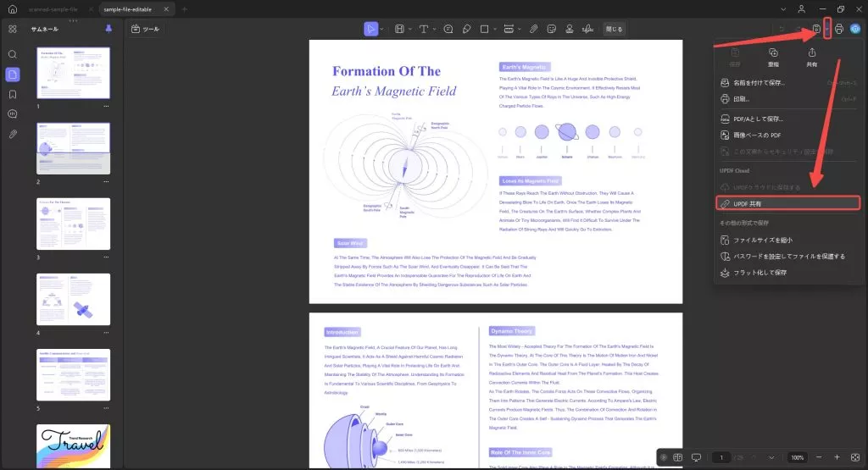The image size is (868, 470).
Task: Select the Text (T) tool
Action: click(x=424, y=29)
